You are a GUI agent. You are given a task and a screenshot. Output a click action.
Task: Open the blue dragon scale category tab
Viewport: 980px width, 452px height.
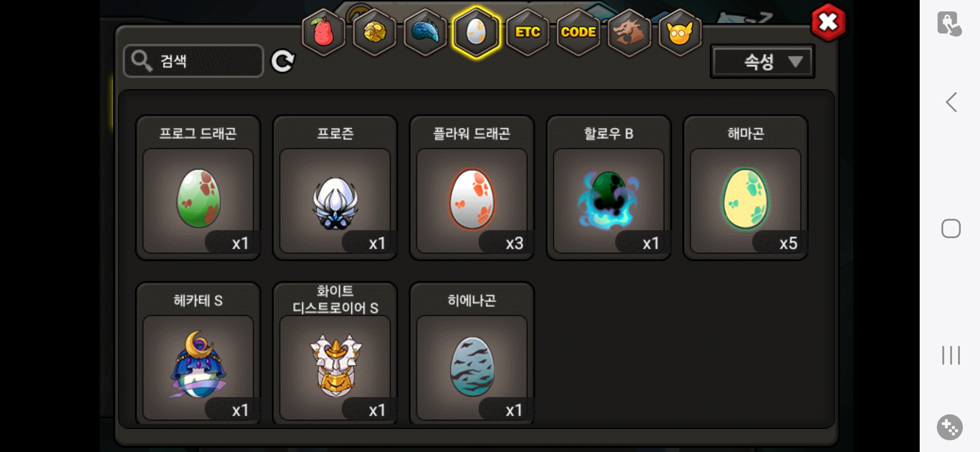click(x=425, y=32)
